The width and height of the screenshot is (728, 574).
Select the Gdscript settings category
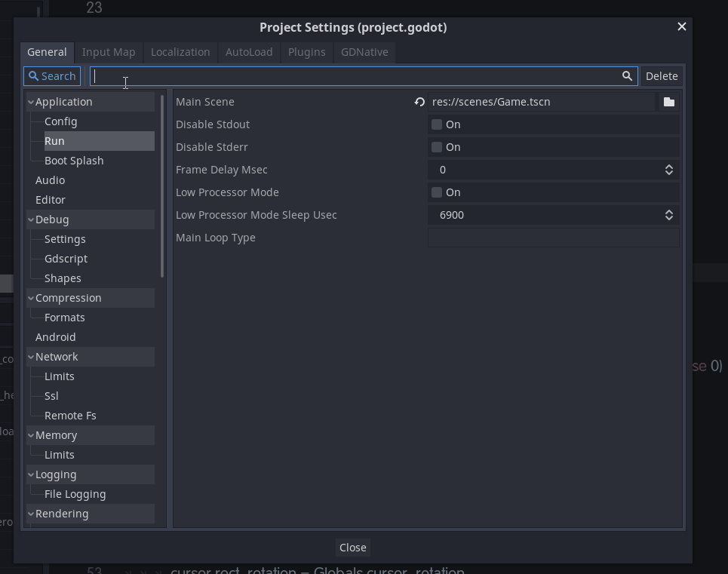tap(65, 258)
